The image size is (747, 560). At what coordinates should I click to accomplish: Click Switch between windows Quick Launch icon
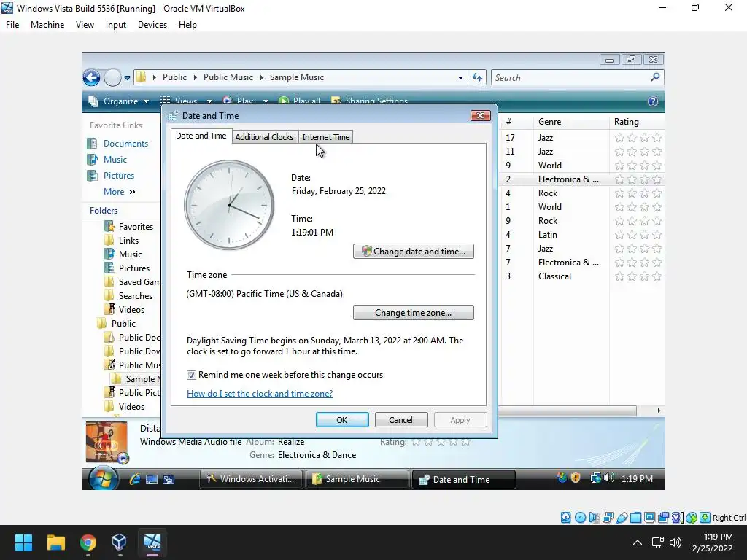[x=169, y=480]
